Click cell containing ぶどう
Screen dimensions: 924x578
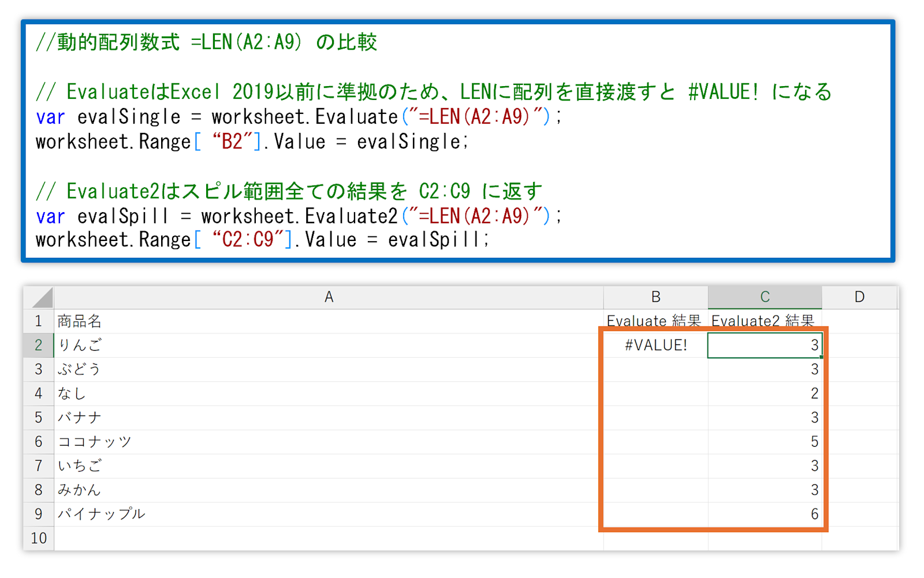coord(329,369)
